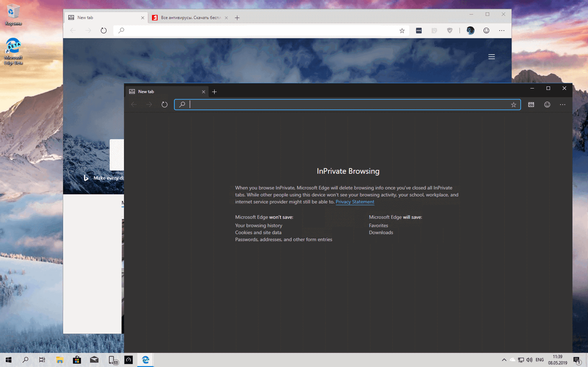
Task: Open the three-dot menu in the background Edge window
Action: [502, 31]
